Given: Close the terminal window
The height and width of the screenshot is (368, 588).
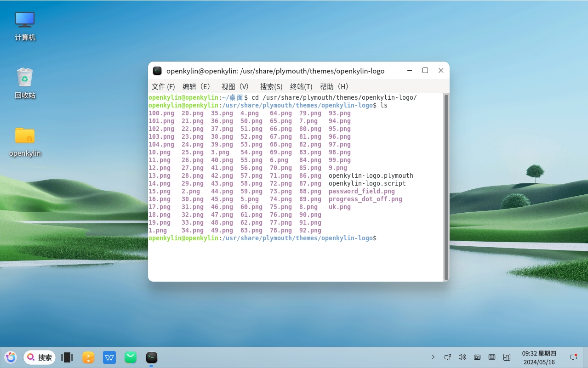Looking at the screenshot, I should click(441, 71).
